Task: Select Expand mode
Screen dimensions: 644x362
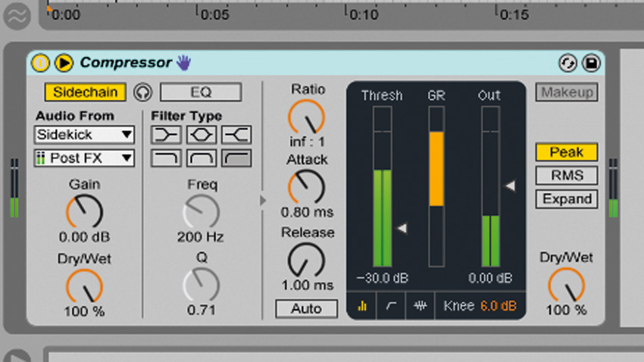Action: click(567, 199)
